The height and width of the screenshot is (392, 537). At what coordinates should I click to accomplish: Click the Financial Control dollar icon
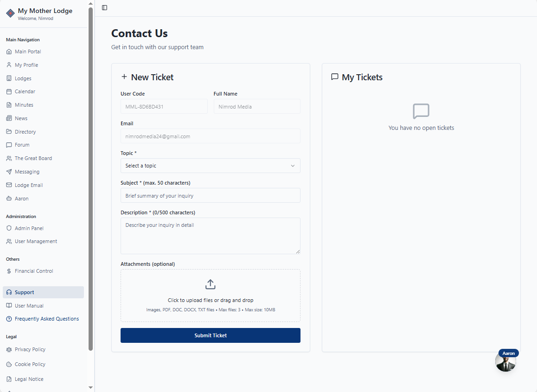pyautogui.click(x=9, y=271)
